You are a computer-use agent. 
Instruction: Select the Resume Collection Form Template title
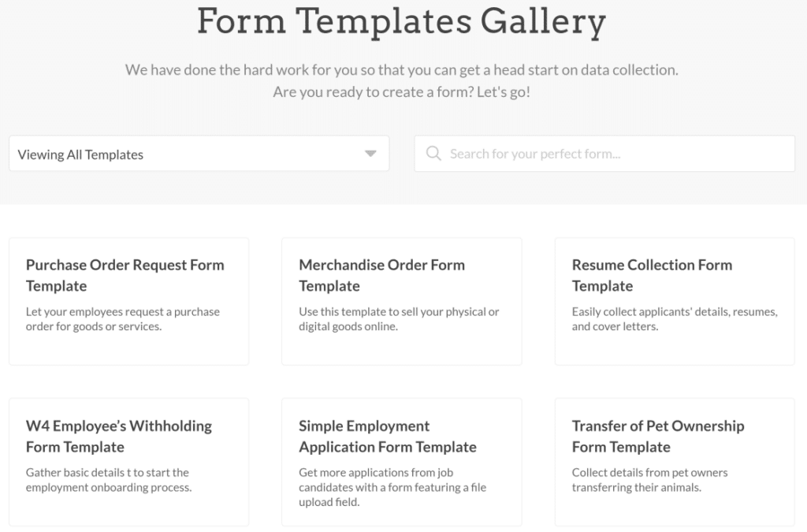[652, 275]
